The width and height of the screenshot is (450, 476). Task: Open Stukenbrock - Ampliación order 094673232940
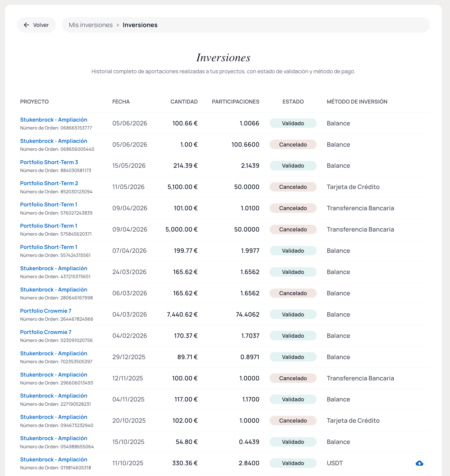pos(53,417)
